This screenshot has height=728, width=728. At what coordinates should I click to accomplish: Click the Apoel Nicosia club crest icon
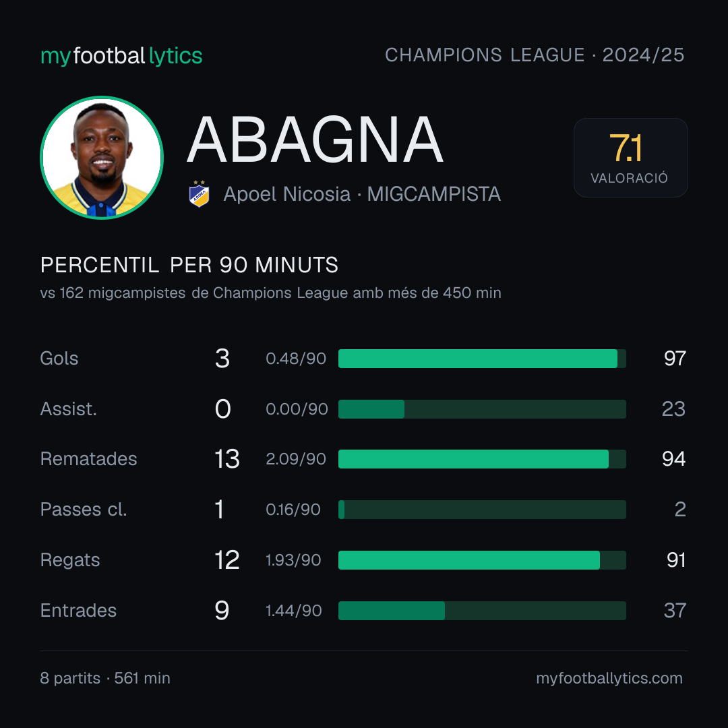tap(199, 193)
